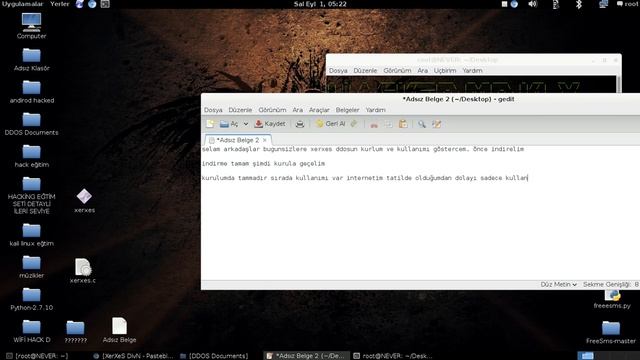Open Görünüm menu in the terminal window
This screenshot has height=360, width=640.
point(397,71)
